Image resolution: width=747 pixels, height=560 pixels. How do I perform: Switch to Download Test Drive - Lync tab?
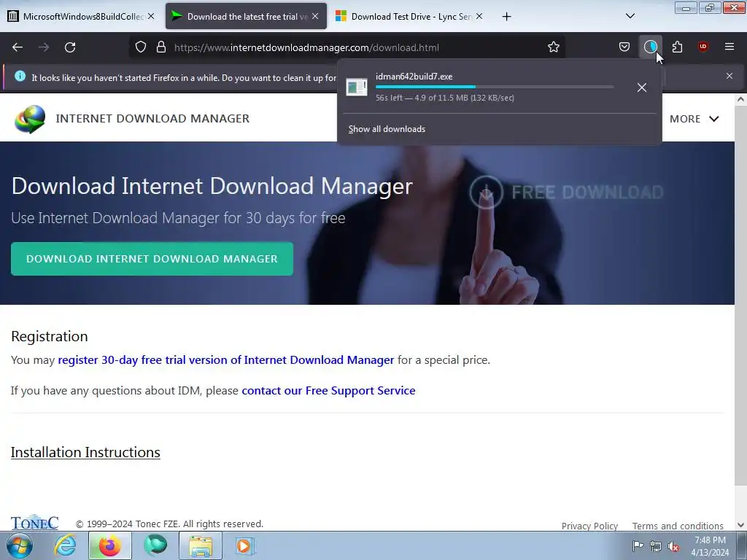coord(410,16)
